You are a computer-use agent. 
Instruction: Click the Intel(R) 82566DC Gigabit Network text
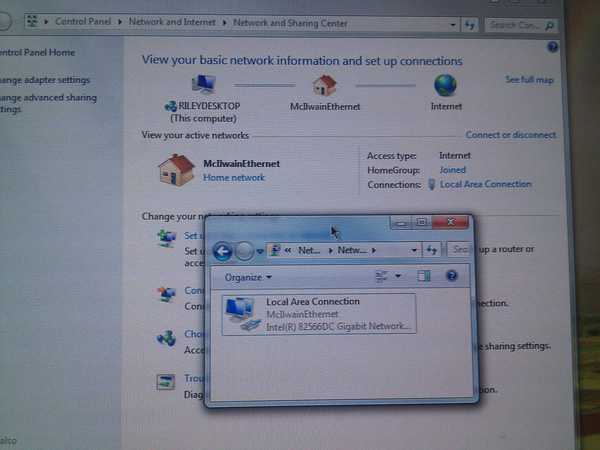click(x=338, y=326)
